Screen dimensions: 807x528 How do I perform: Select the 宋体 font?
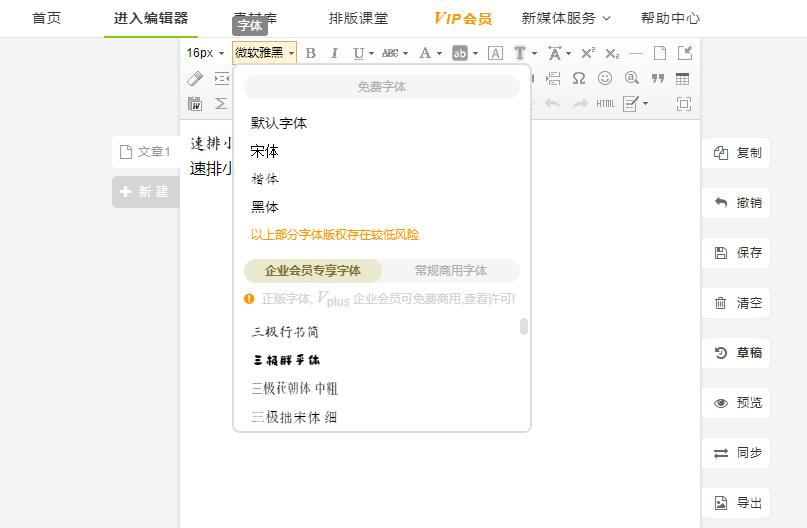265,151
